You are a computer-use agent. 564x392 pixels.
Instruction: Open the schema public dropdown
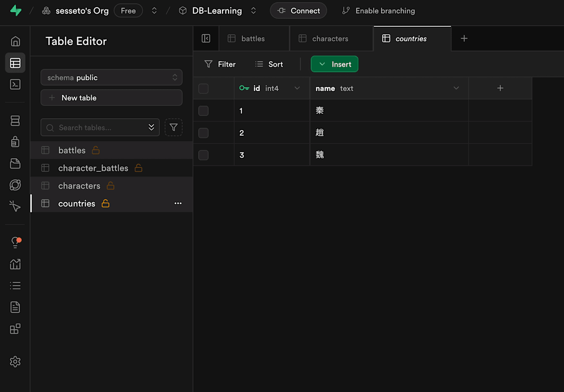(111, 77)
